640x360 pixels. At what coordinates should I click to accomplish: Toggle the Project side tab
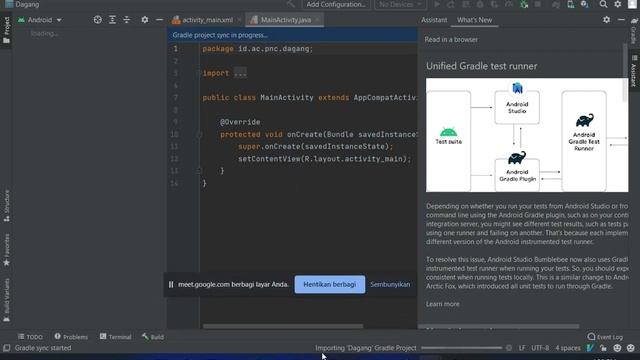point(6,30)
